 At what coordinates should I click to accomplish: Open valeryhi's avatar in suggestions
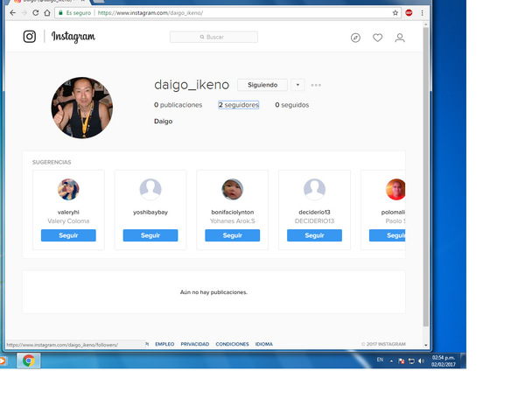click(x=68, y=189)
